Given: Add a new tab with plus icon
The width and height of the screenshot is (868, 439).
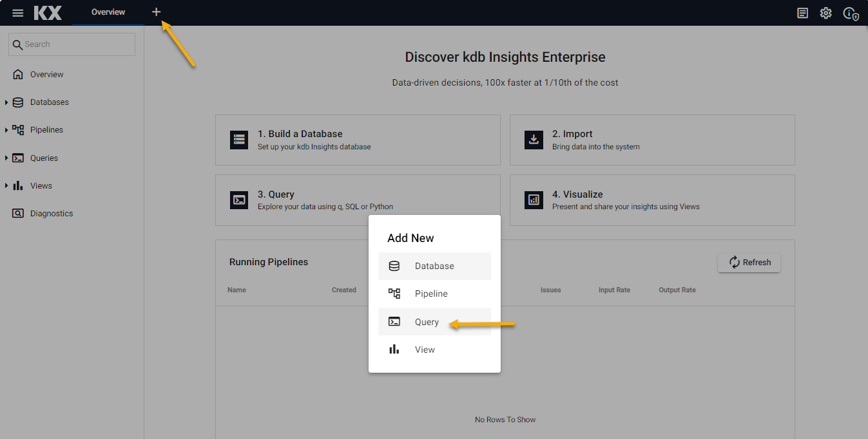Looking at the screenshot, I should pos(156,12).
